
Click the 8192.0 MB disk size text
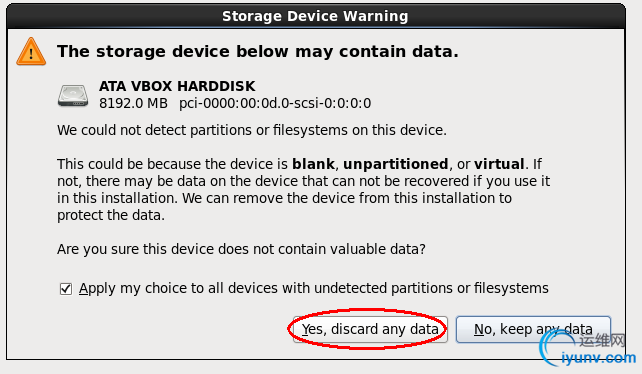click(133, 103)
